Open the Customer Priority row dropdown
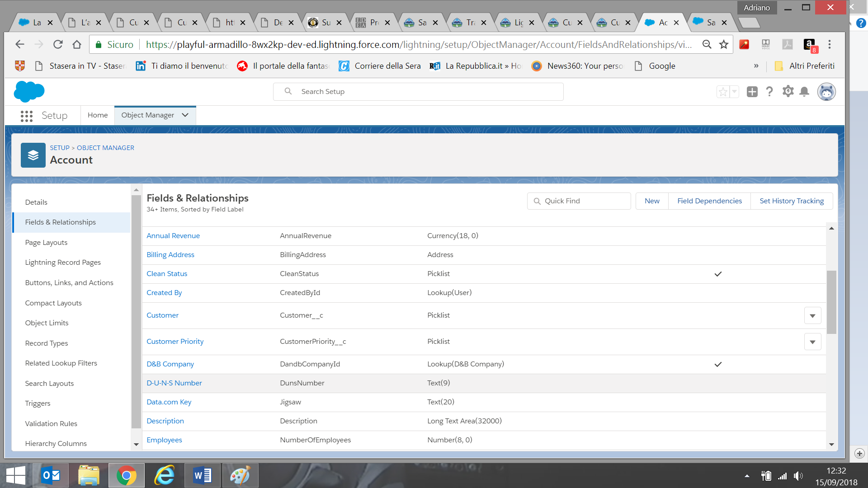The width and height of the screenshot is (868, 488). (812, 342)
